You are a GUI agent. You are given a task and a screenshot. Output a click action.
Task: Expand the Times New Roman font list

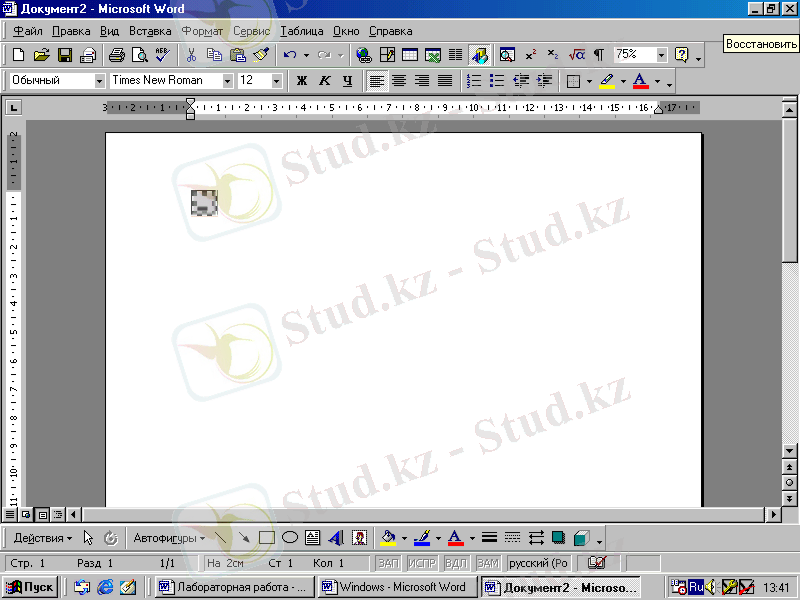pyautogui.click(x=228, y=81)
